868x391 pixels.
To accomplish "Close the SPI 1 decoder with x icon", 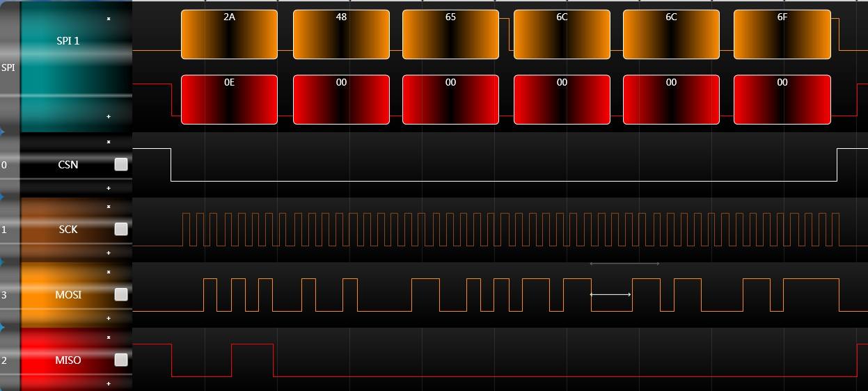I will point(109,19).
